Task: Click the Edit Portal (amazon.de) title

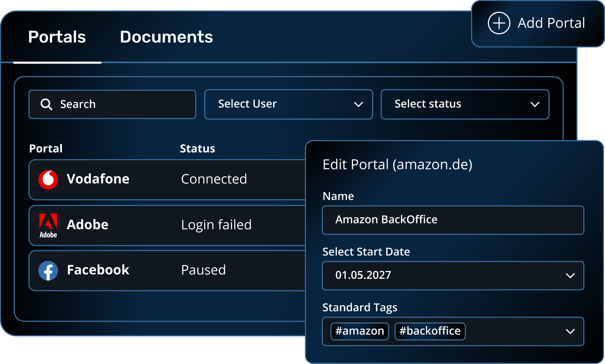Action: point(397,165)
